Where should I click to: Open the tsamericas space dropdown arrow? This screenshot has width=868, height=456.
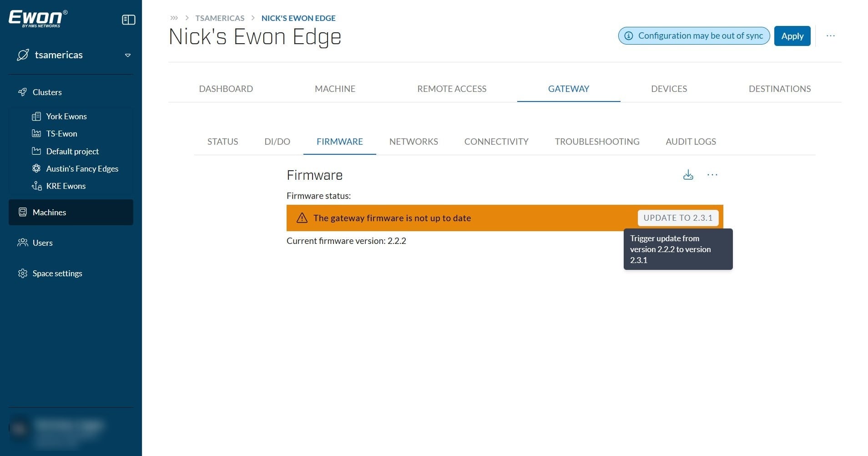point(128,55)
